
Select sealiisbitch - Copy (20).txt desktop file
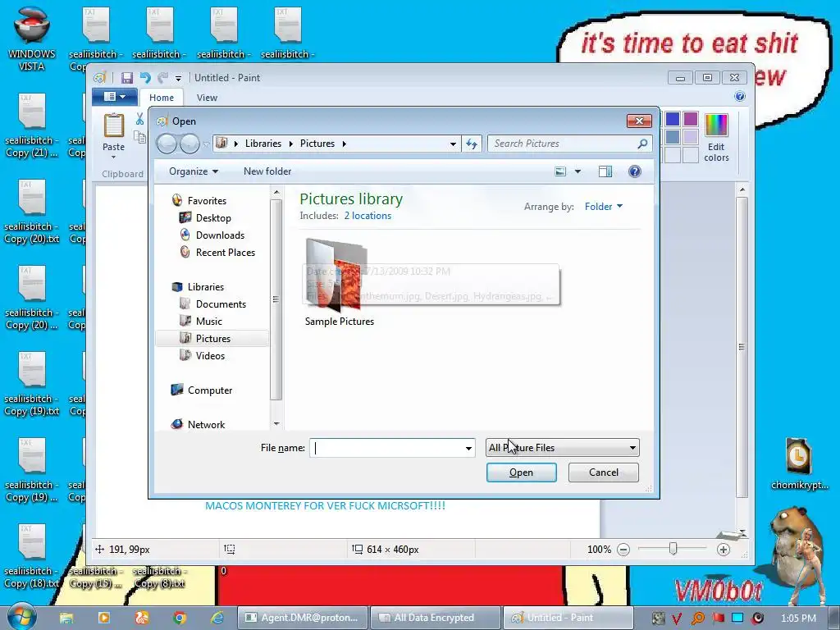tap(32, 211)
